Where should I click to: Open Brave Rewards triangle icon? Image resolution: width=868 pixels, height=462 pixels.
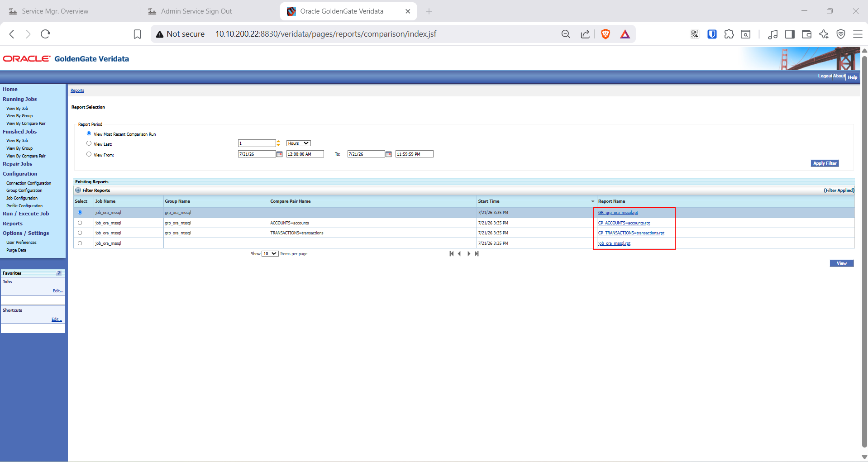(x=625, y=34)
